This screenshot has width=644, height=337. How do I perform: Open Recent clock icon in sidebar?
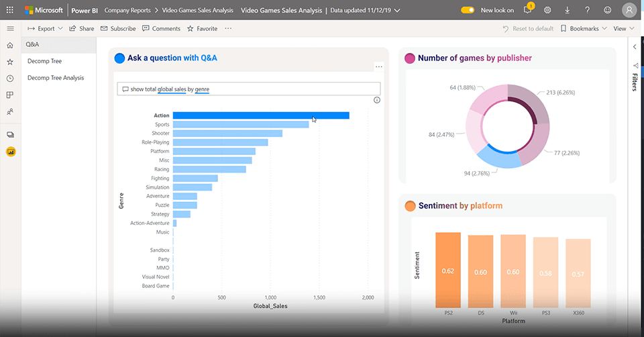tap(10, 79)
